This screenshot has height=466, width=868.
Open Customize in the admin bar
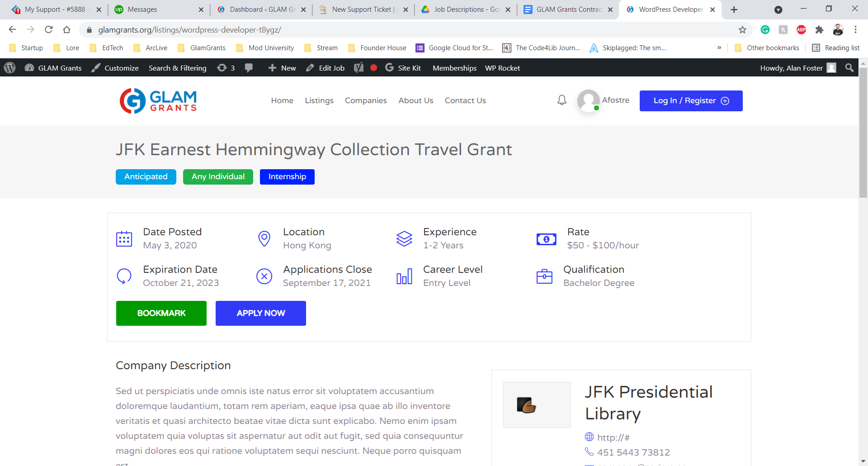coord(115,68)
